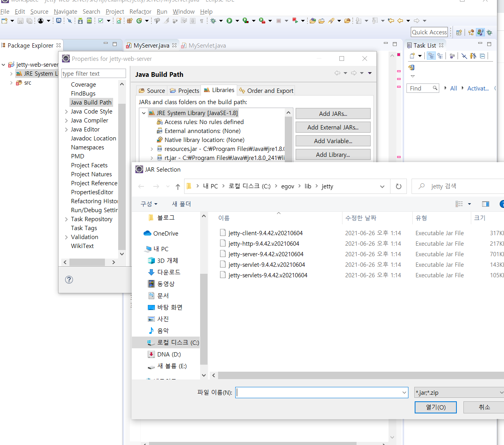Select 바탕 화면 in navigation pane
504x445 pixels.
click(x=170, y=307)
